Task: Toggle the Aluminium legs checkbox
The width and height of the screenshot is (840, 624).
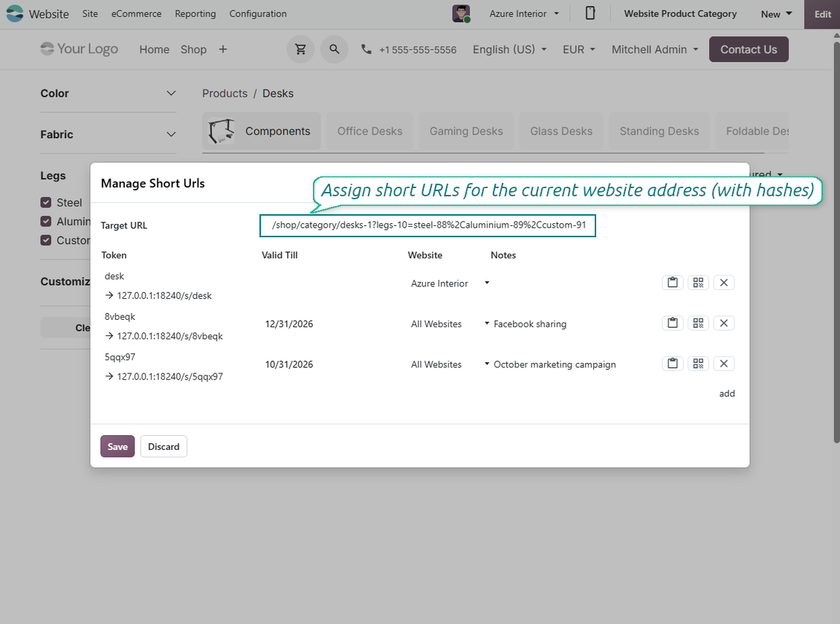Action: 45,222
